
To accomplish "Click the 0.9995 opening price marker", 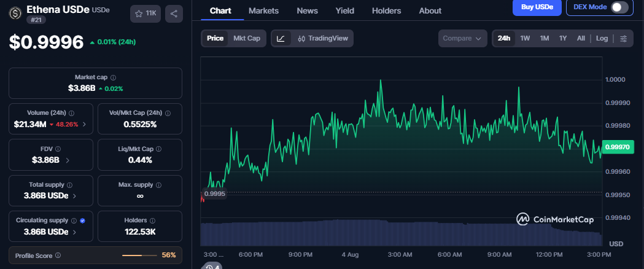I will pyautogui.click(x=215, y=194).
